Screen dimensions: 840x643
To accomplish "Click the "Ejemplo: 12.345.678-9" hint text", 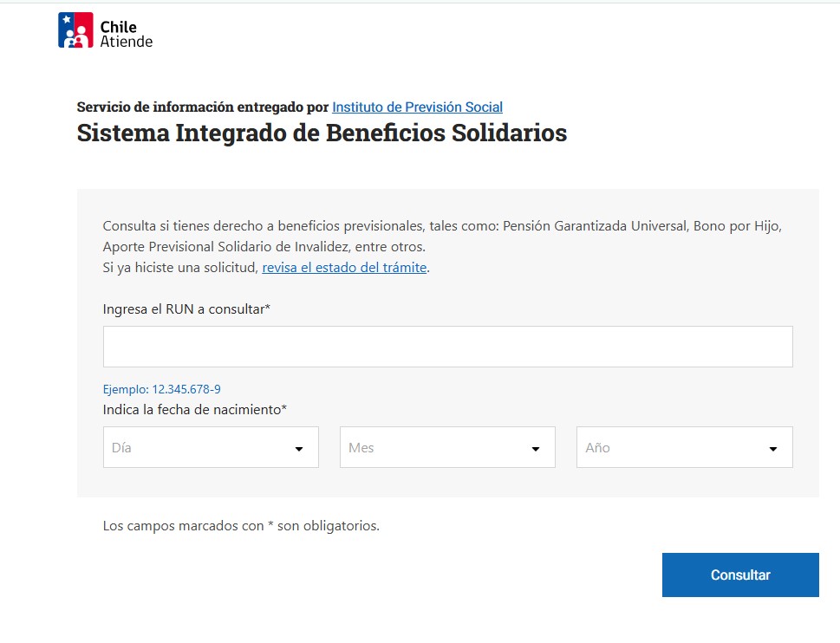I will [162, 389].
